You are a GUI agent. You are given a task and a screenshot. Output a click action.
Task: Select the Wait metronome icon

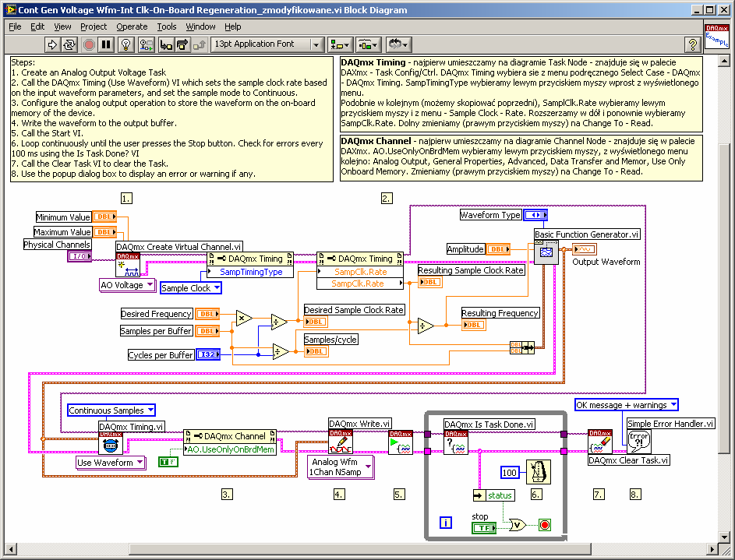(x=538, y=472)
